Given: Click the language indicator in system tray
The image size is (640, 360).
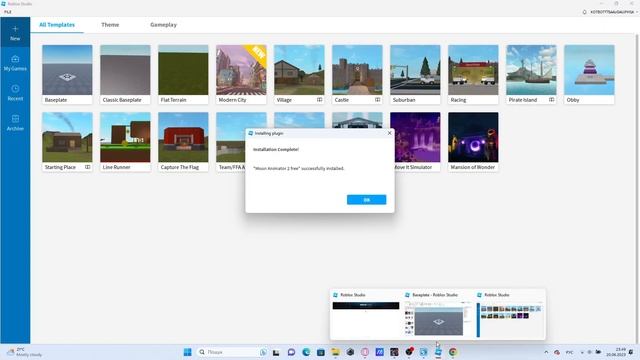Looking at the screenshot, I should click(x=569, y=352).
